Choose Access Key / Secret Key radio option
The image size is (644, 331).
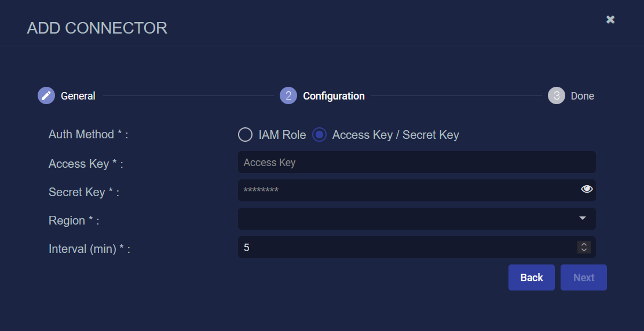coord(319,135)
